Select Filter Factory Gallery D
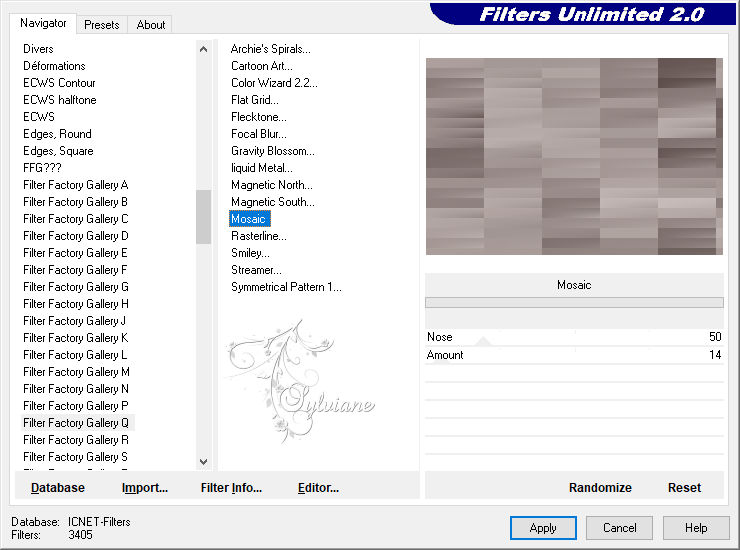 click(x=76, y=236)
